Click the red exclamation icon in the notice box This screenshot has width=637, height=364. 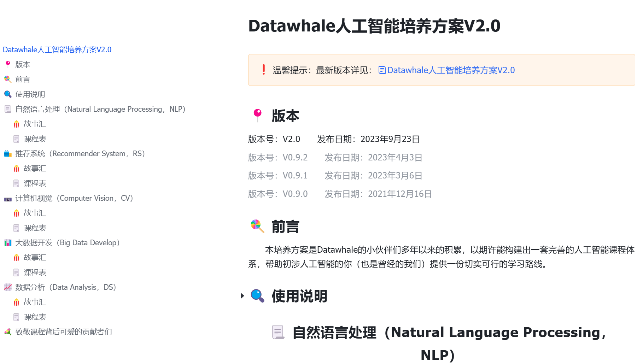(x=264, y=70)
